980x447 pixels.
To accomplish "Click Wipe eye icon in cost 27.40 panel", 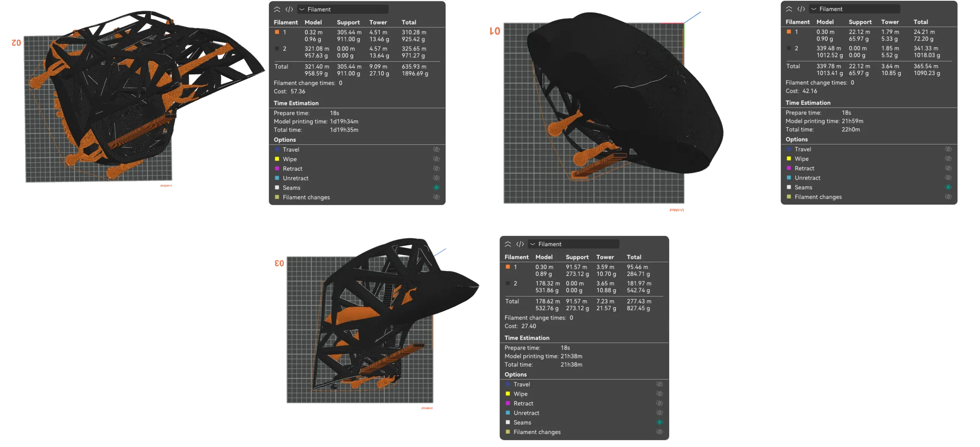I will click(x=659, y=394).
